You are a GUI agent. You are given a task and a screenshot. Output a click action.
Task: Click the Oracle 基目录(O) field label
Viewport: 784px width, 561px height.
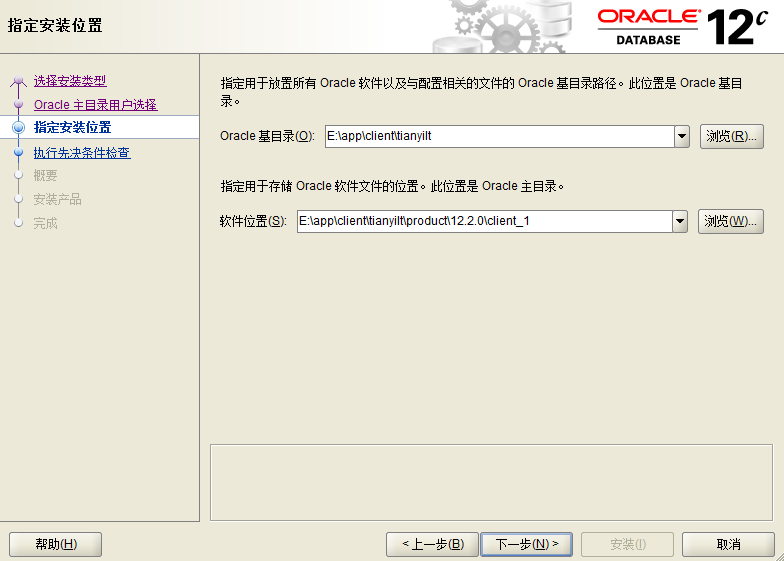268,136
